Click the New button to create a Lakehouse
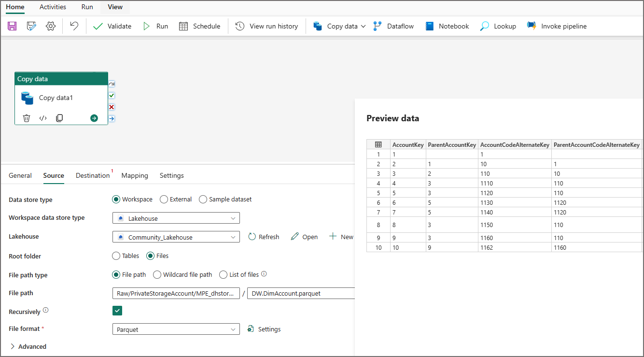The image size is (644, 357). [341, 237]
